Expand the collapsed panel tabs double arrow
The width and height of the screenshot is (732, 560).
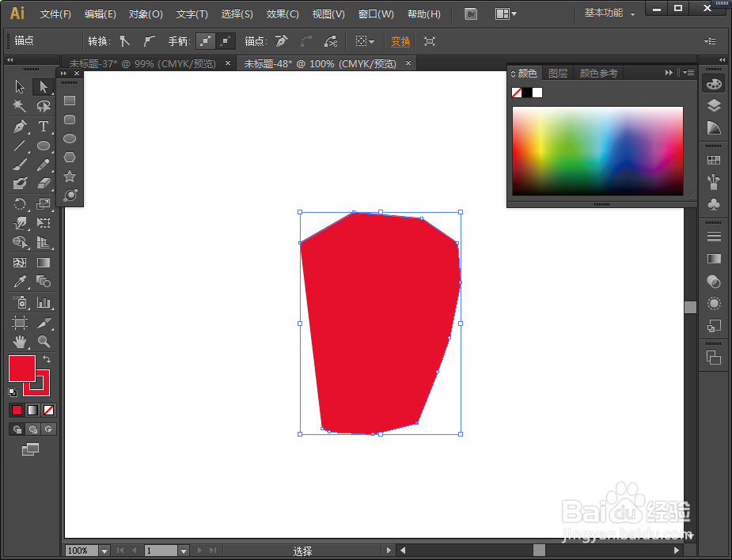[x=669, y=73]
